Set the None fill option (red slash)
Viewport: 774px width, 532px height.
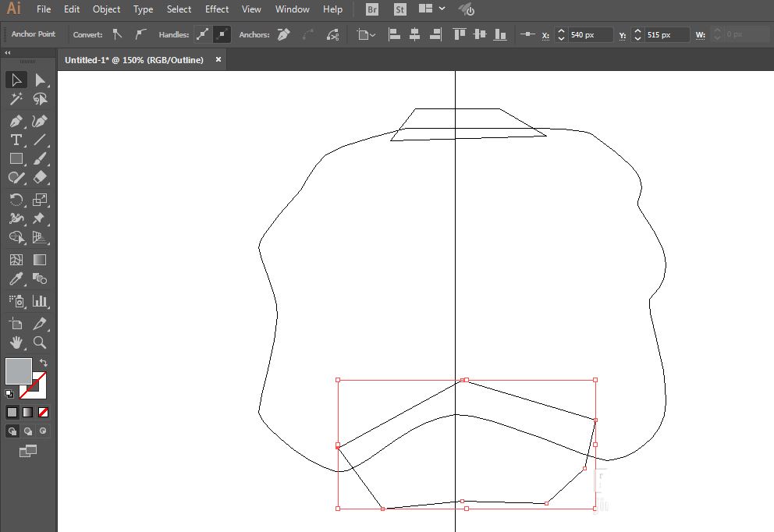point(44,412)
